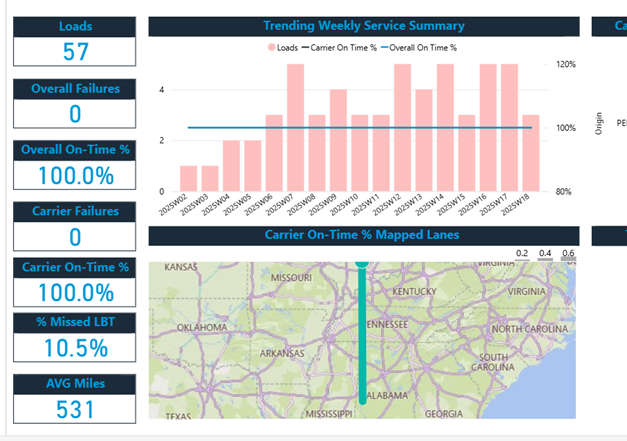Screen dimensions: 627x441
Task: Click the 2025W18 loads bar
Action: (531, 153)
